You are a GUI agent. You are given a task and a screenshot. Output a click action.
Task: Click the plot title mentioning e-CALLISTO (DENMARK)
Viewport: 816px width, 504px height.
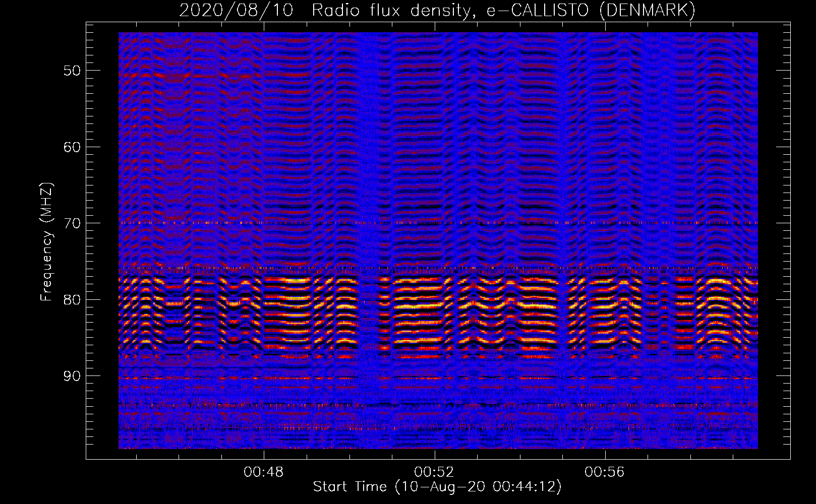click(437, 10)
